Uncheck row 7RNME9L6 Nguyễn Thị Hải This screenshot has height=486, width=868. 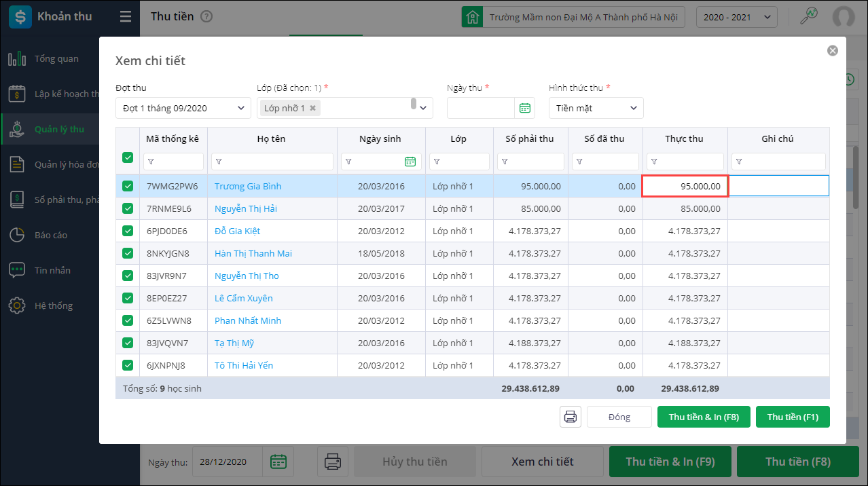click(x=128, y=208)
